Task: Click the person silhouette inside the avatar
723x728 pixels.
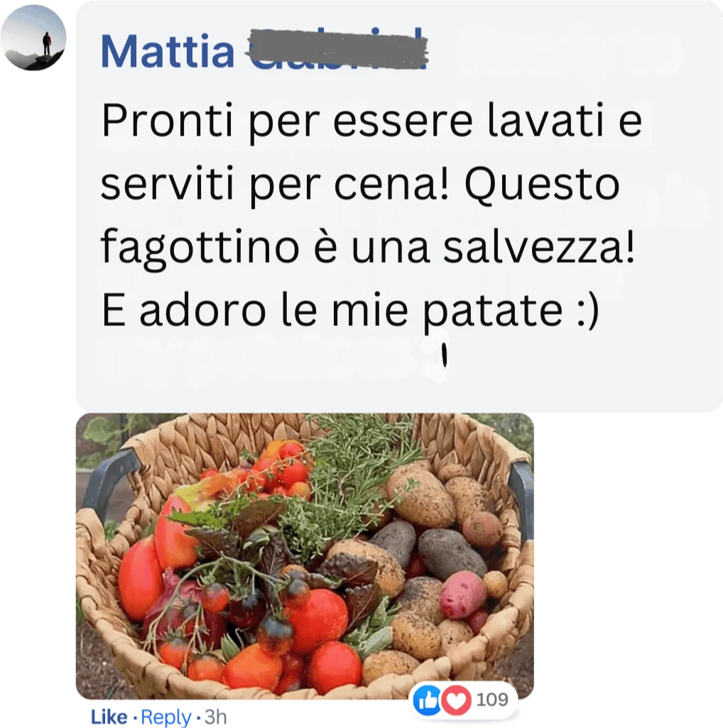Action: point(47,43)
